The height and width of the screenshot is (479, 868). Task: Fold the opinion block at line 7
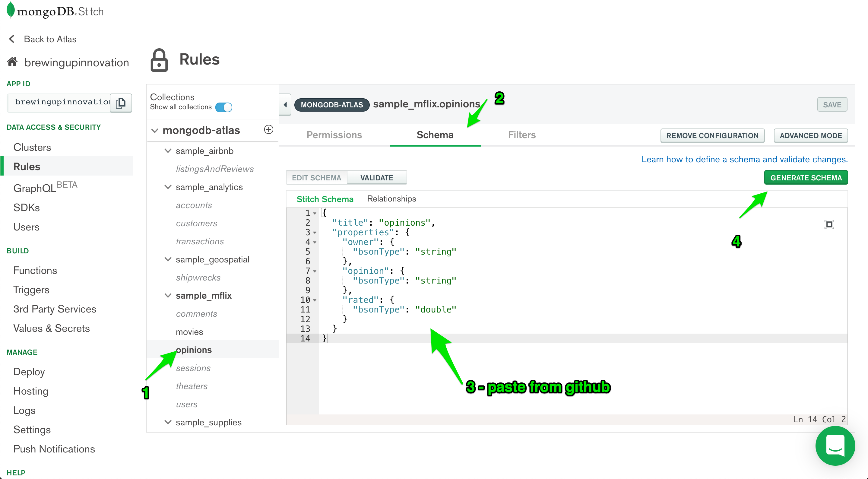pos(315,271)
